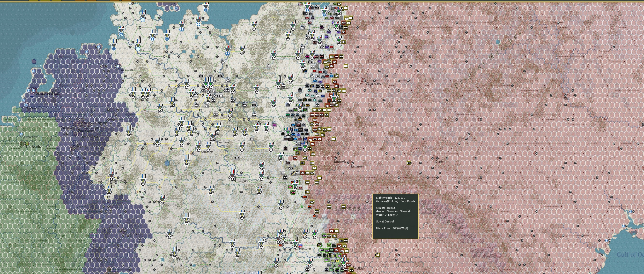Click the 'Antwerp' city label
Viewport: 644px width, 274px height.
[x=30, y=137]
